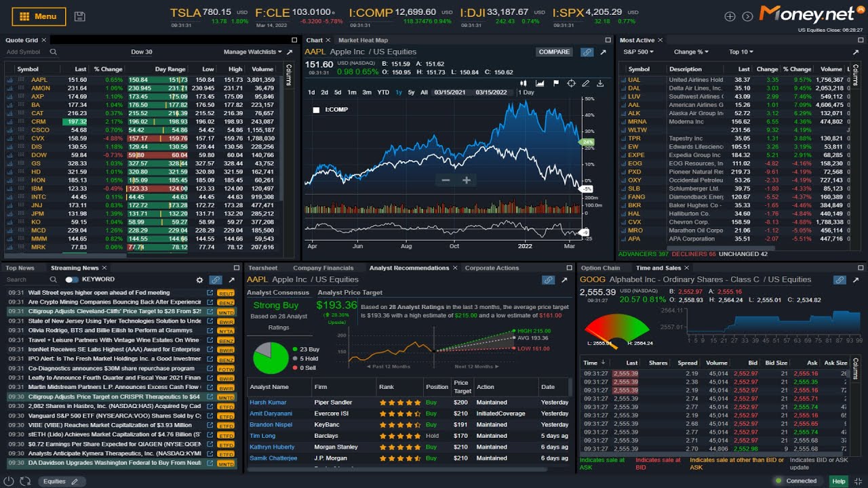This screenshot has width=868, height=488.
Task: Switch to Option Chain tab
Action: point(600,268)
